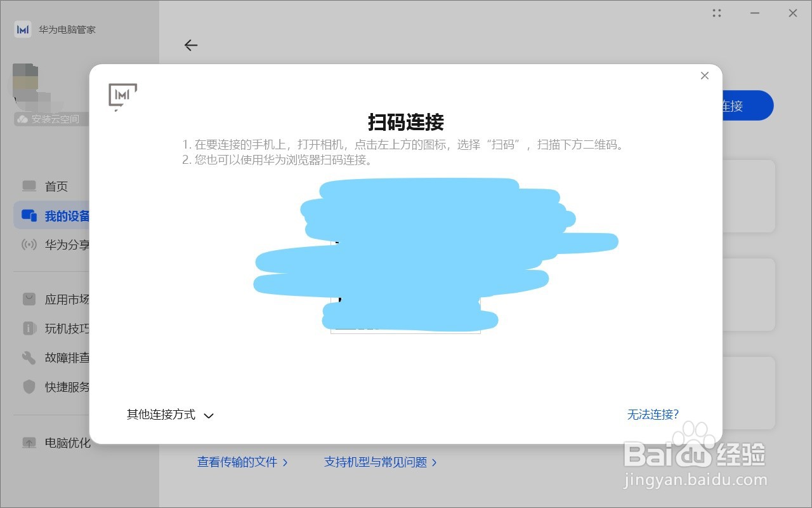The image size is (812, 508).
Task: Click the '您也可以使用华为浏览器扫码连接' instruction text
Action: tap(283, 159)
